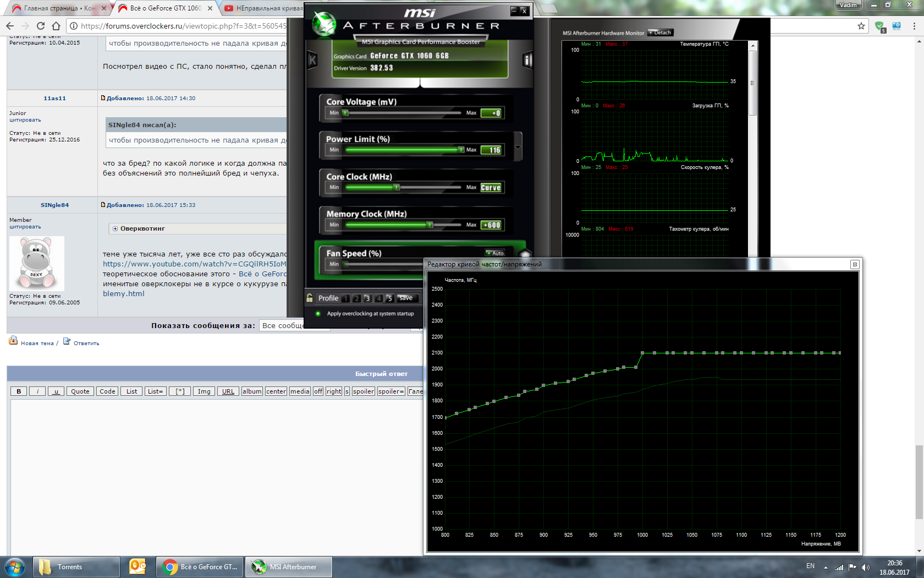Image resolution: width=924 pixels, height=578 pixels.
Task: Click the Core Voltage slider handle
Action: pos(345,113)
